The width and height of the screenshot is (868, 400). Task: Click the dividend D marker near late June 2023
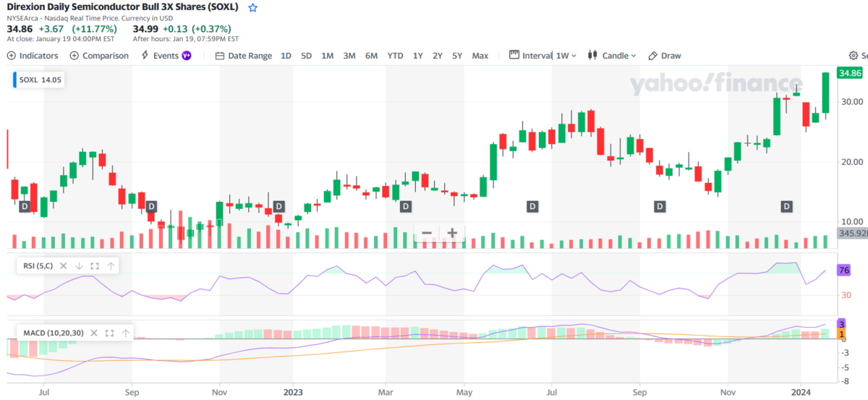point(532,207)
